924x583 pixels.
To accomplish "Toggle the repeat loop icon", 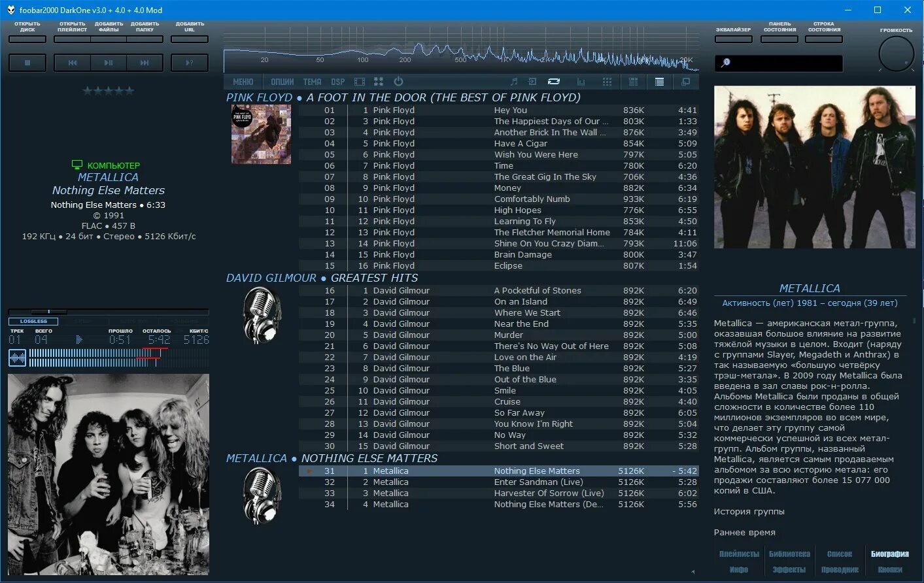I will pos(554,82).
